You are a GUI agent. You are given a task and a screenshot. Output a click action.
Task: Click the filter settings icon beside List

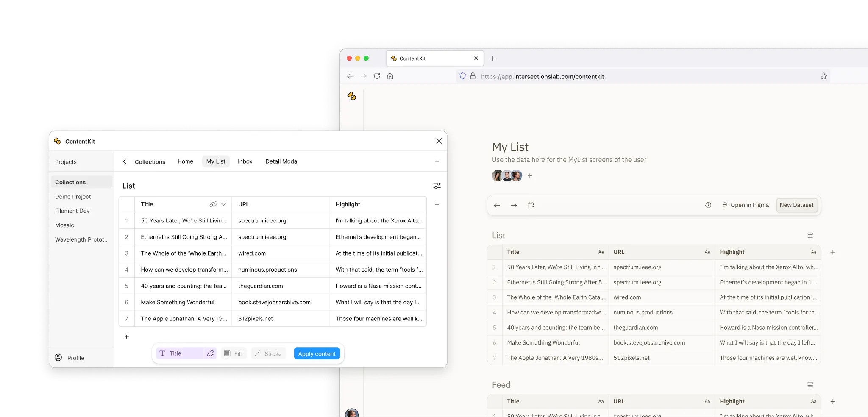point(437,186)
